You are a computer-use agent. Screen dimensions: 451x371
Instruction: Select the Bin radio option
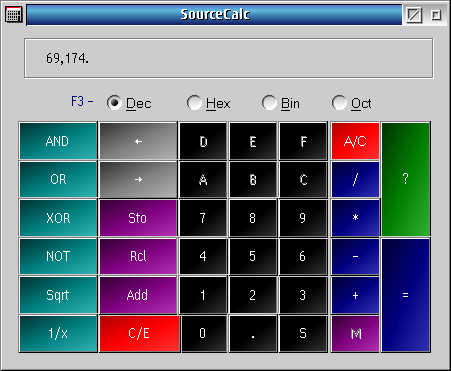pyautogui.click(x=281, y=103)
